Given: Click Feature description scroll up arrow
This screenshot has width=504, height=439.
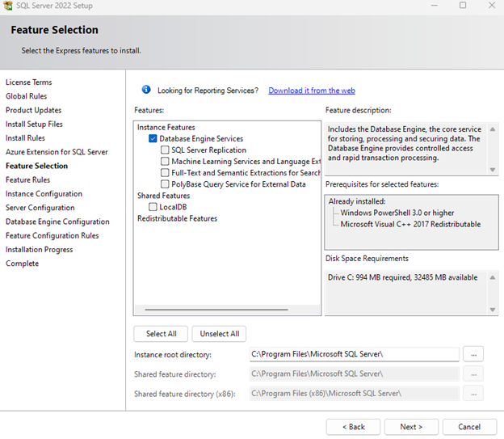Looking at the screenshot, I should [x=493, y=129].
